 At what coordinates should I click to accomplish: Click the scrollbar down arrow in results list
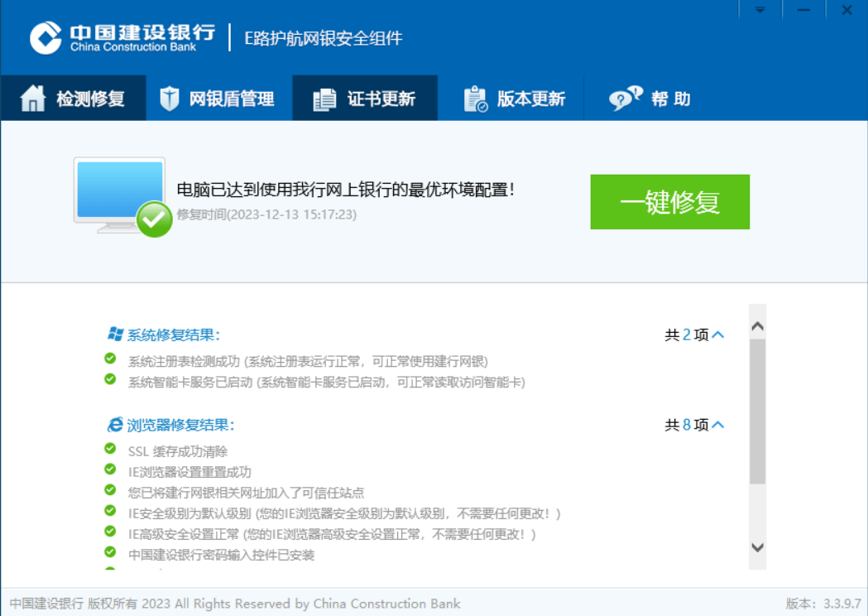point(757,547)
